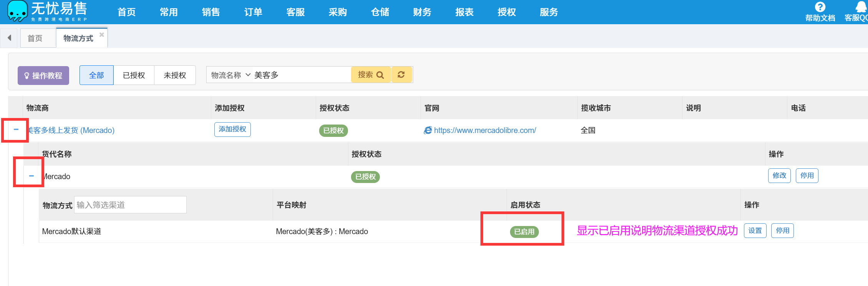Click 停用 for Mercado默认渠道

click(782, 231)
